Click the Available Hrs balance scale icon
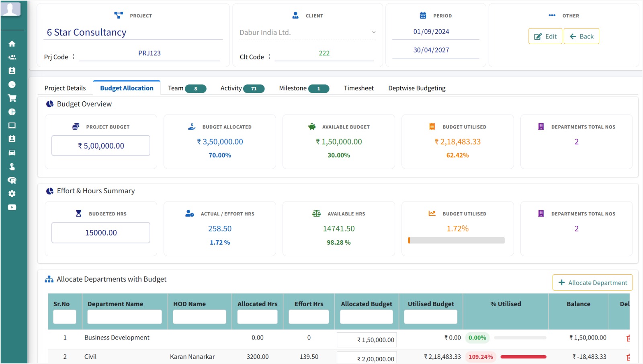 click(317, 213)
